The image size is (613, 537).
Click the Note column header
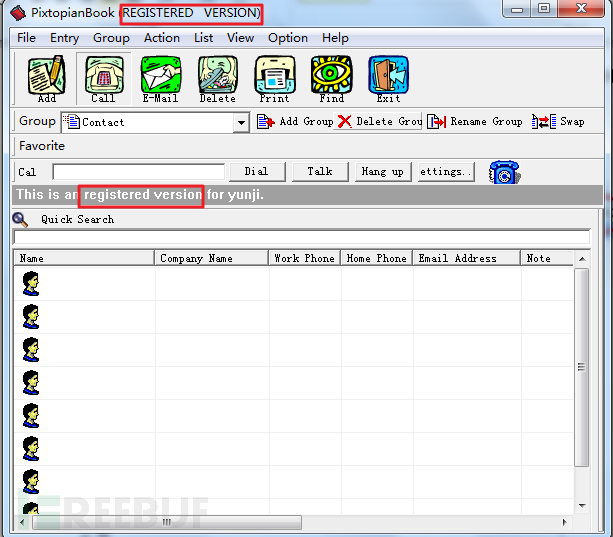(x=547, y=258)
